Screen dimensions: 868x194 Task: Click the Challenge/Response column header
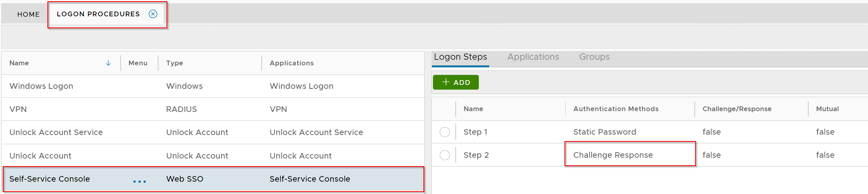point(737,109)
